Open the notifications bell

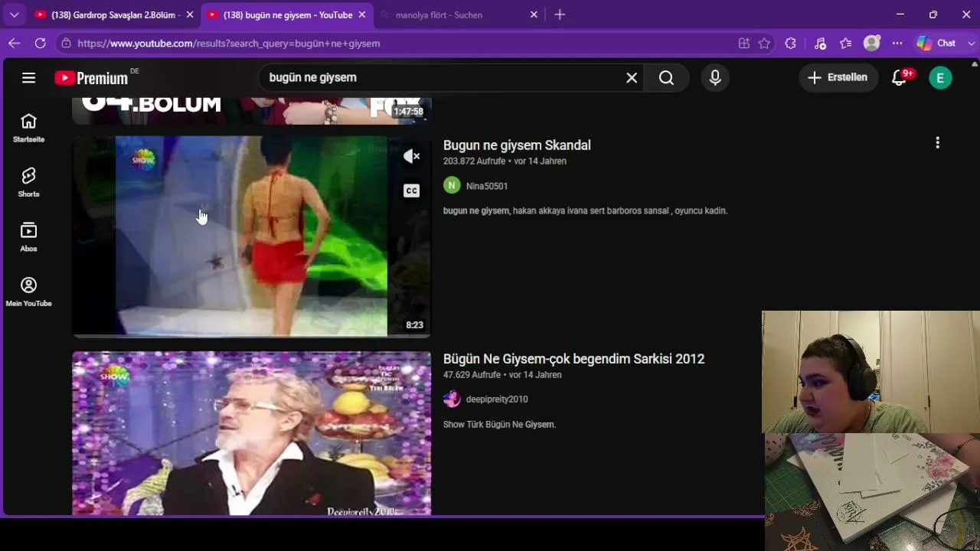tap(899, 77)
